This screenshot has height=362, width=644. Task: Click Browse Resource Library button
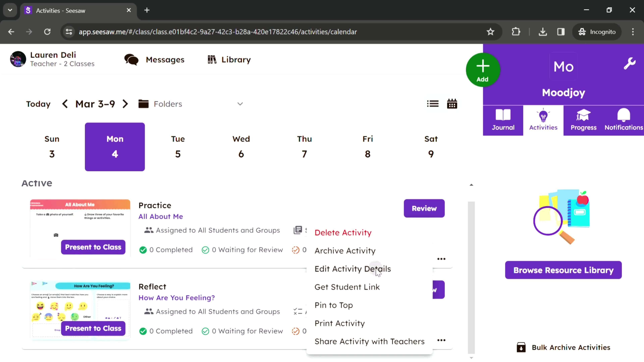563,270
